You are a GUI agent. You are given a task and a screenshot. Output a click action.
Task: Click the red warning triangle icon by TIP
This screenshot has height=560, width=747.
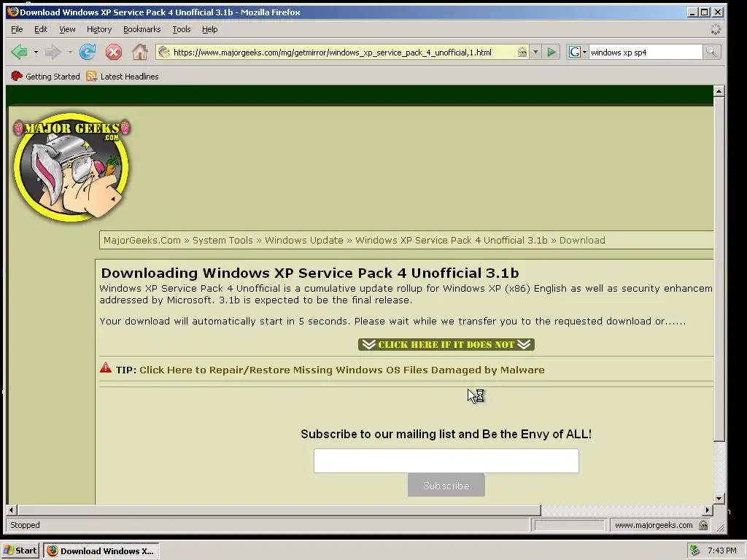(x=106, y=367)
